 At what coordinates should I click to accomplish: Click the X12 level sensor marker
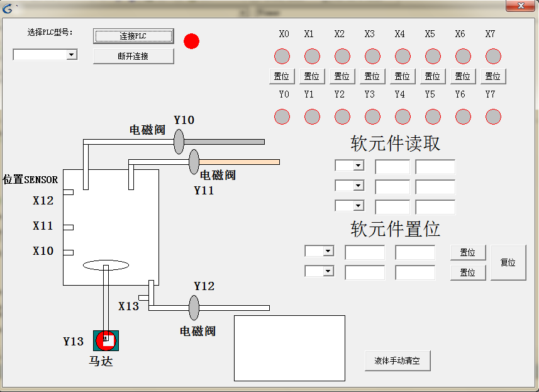click(x=68, y=192)
